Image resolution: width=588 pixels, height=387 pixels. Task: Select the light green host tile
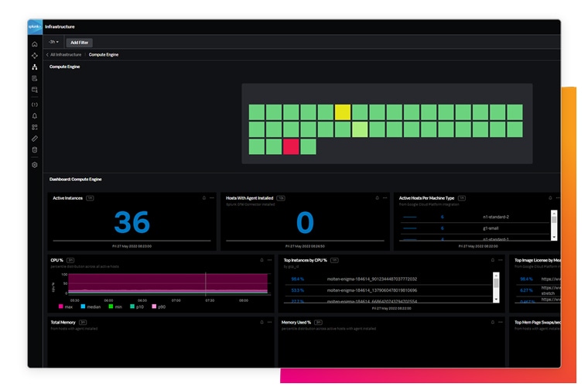(x=360, y=129)
